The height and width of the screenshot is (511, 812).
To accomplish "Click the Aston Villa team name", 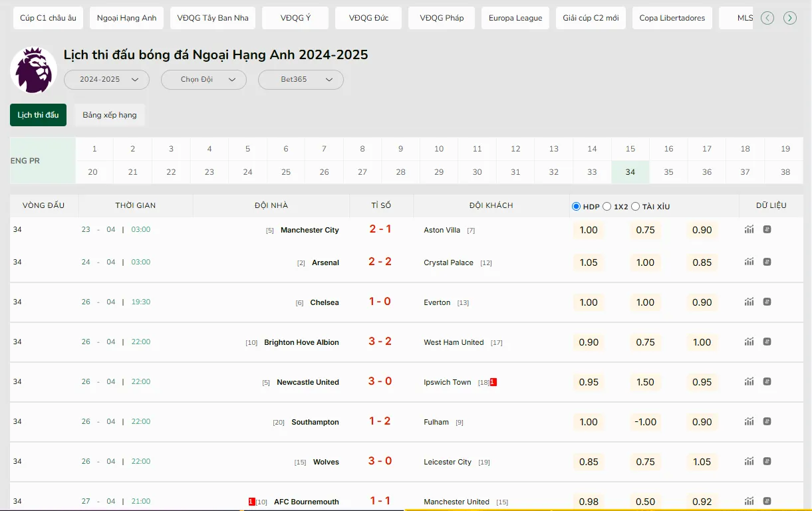I will [442, 230].
